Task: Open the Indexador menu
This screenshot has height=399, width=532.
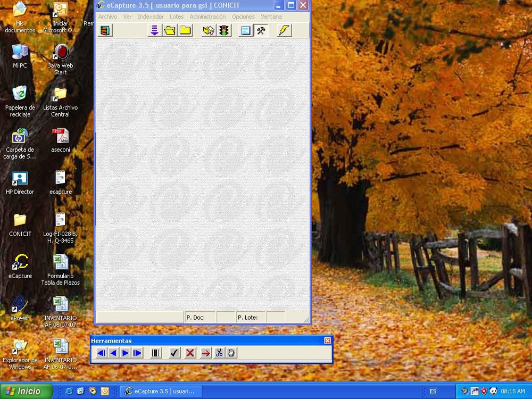Action: (151, 16)
